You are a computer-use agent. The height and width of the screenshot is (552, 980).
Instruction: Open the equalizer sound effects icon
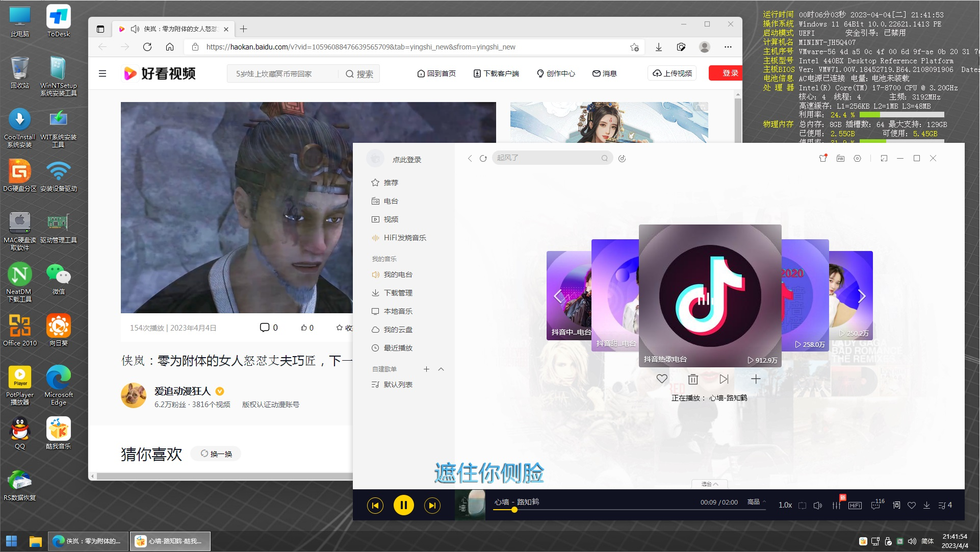pos(836,505)
